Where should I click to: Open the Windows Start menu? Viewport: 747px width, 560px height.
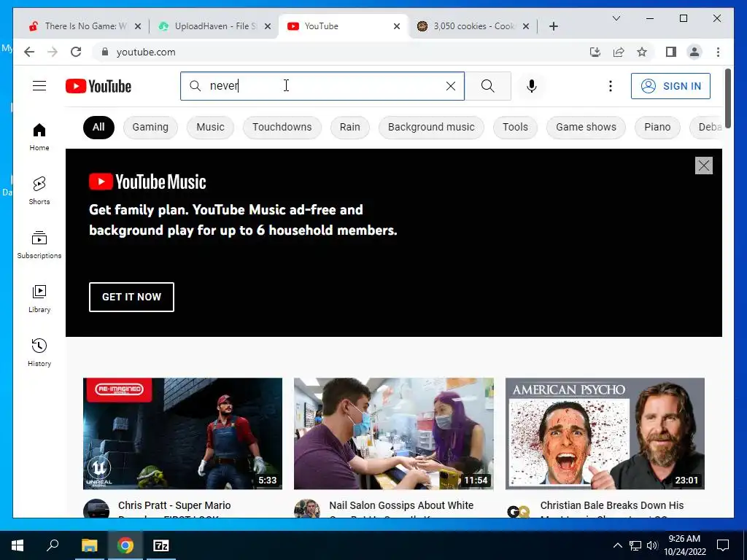[18, 545]
